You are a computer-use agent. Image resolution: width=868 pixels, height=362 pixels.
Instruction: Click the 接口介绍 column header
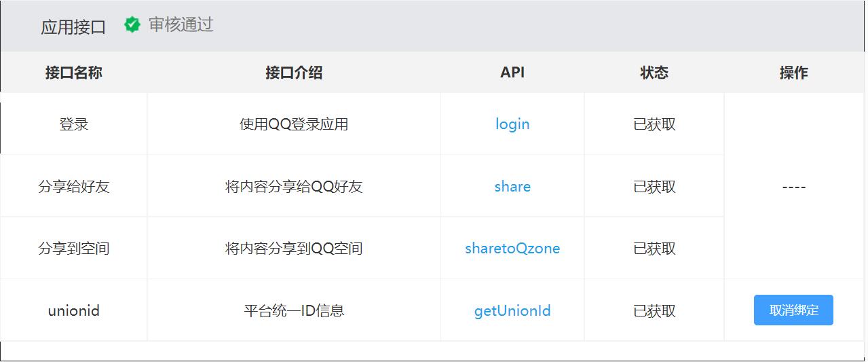294,73
